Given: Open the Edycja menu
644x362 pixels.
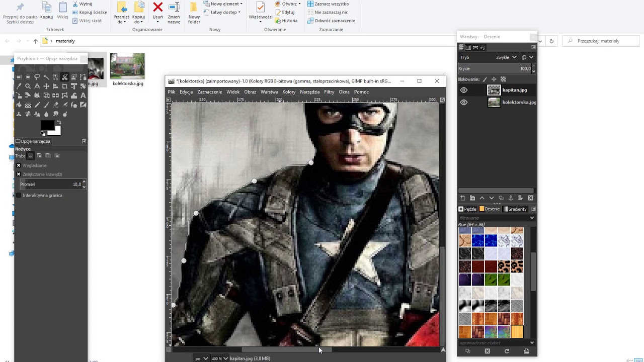Looking at the screenshot, I should tap(186, 92).
